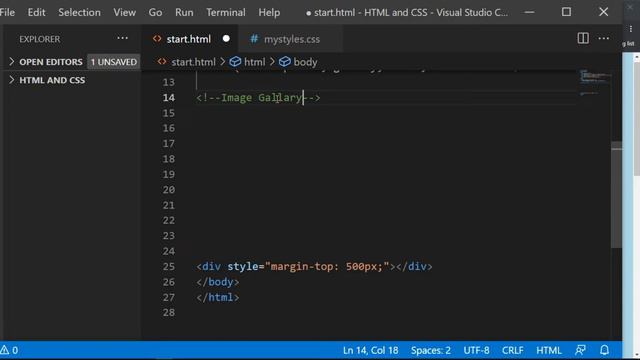
Task: Click the CSS hash icon on mystyles.css tab
Action: 254,39
